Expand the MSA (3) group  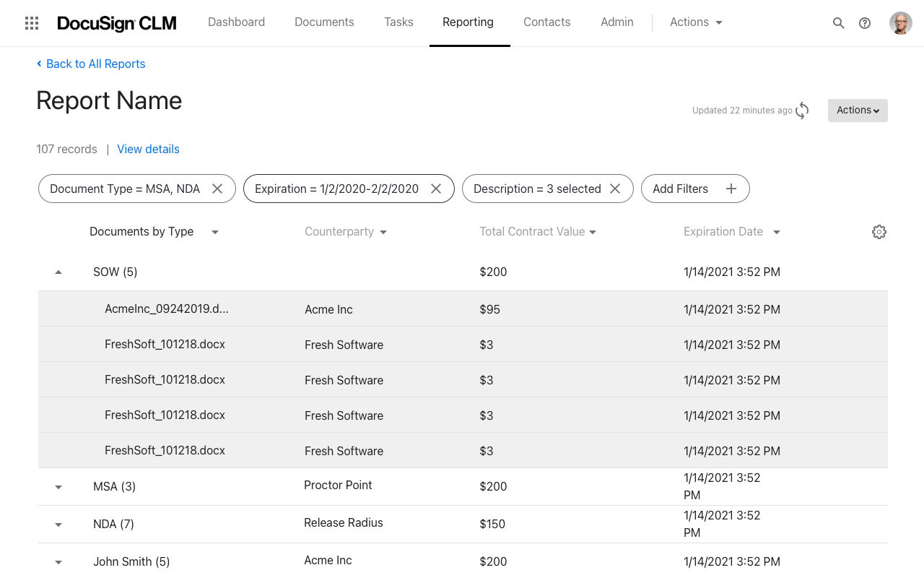tap(58, 487)
